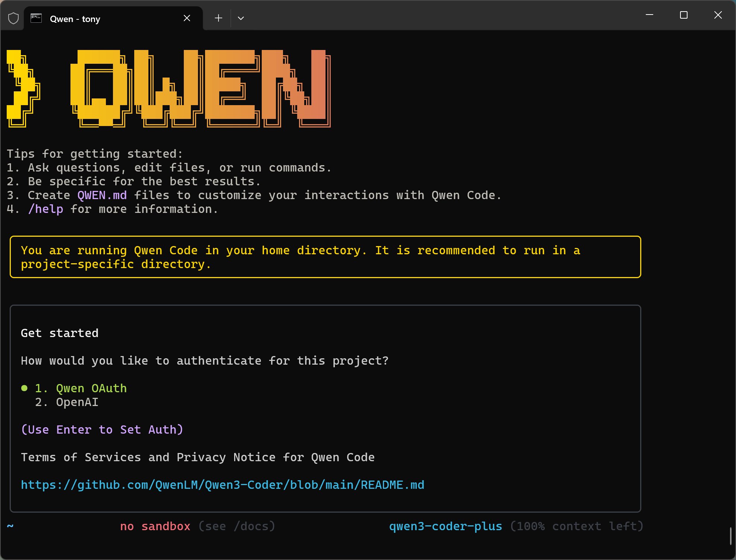
Task: Maximize the terminal window
Action: 684,15
